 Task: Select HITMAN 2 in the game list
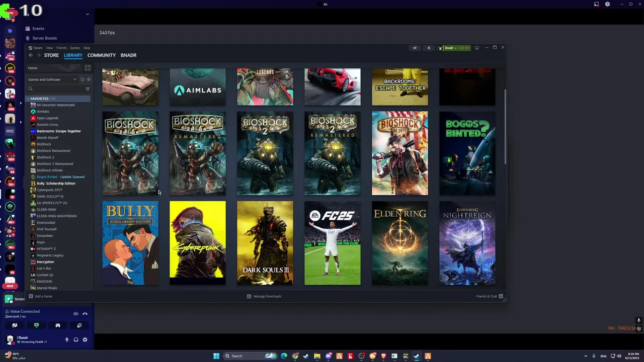tap(46, 249)
